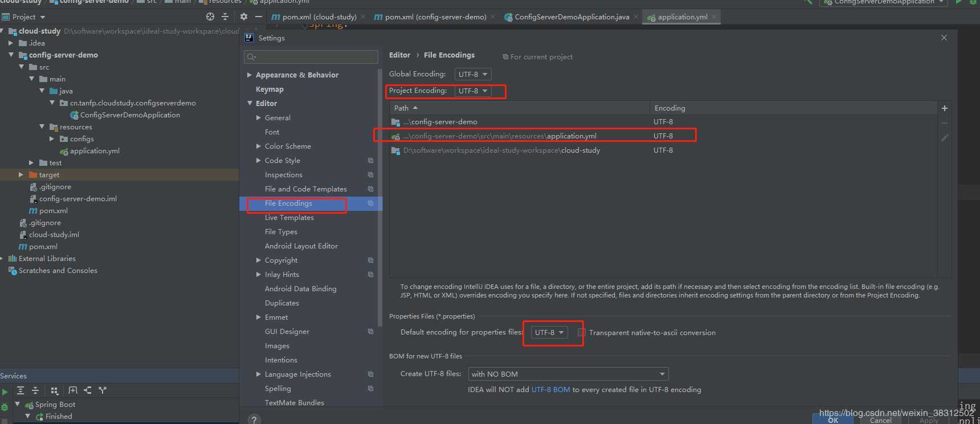Viewport: 980px width, 424px height.
Task: Click the per-project icon beside Copyright
Action: (370, 260)
